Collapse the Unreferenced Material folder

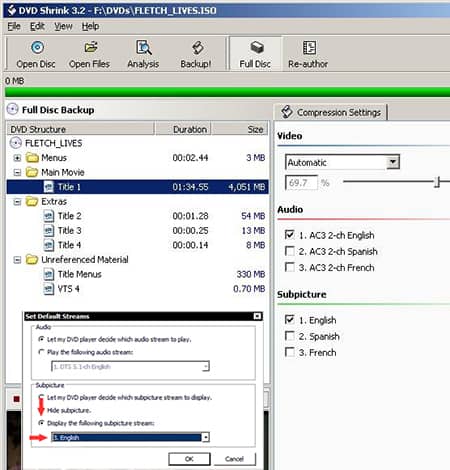point(17,260)
